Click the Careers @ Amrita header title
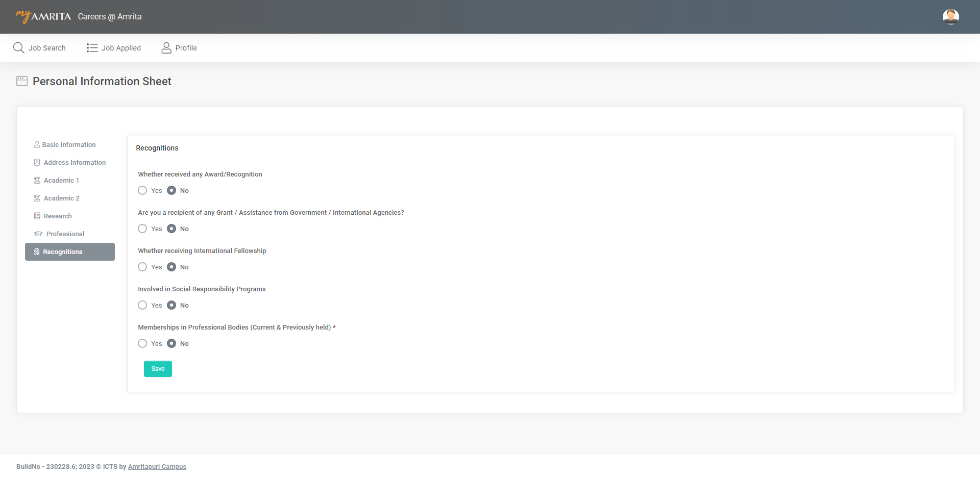The height and width of the screenshot is (478, 980). click(110, 17)
